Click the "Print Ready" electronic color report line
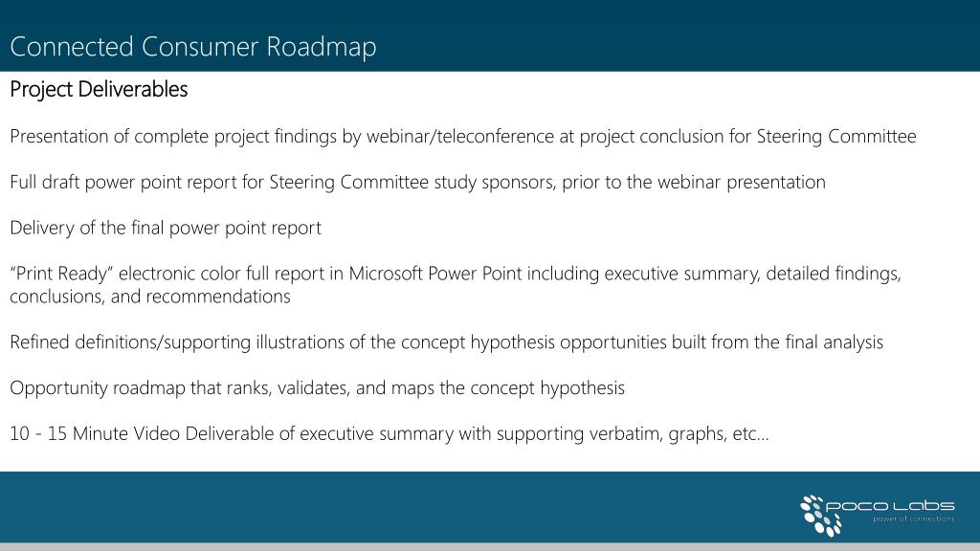 coord(456,274)
